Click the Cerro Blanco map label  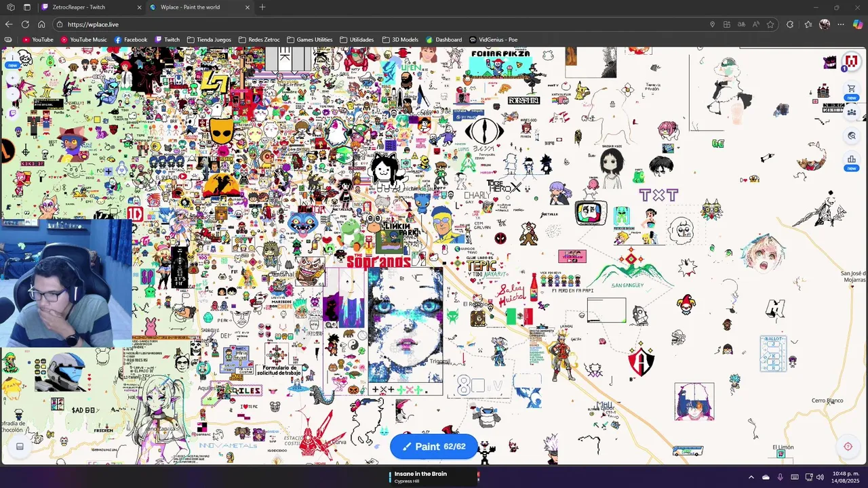tap(827, 401)
